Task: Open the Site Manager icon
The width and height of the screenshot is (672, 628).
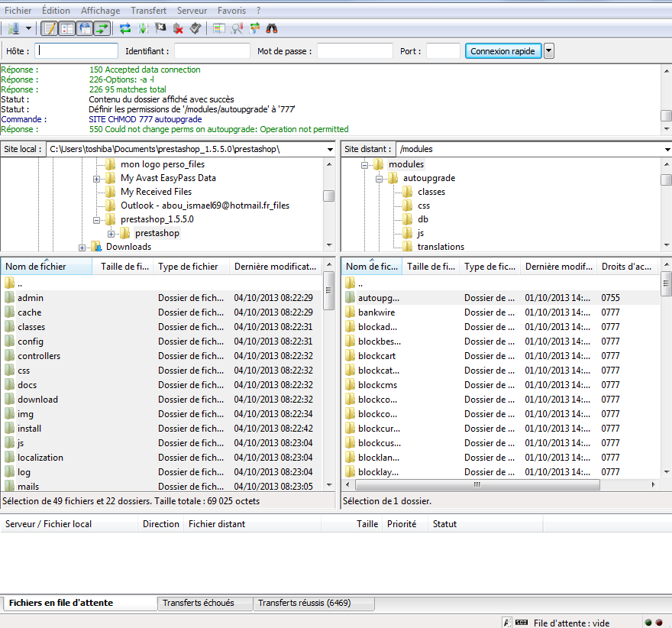Action: [13, 28]
